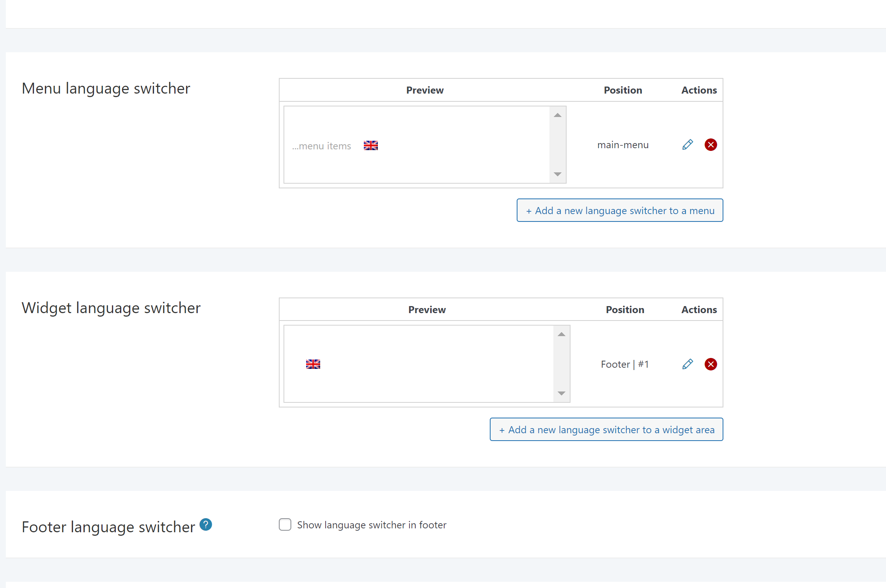Screen dimensions: 886x588
Task: Add new language switcher to widget area
Action: [606, 430]
